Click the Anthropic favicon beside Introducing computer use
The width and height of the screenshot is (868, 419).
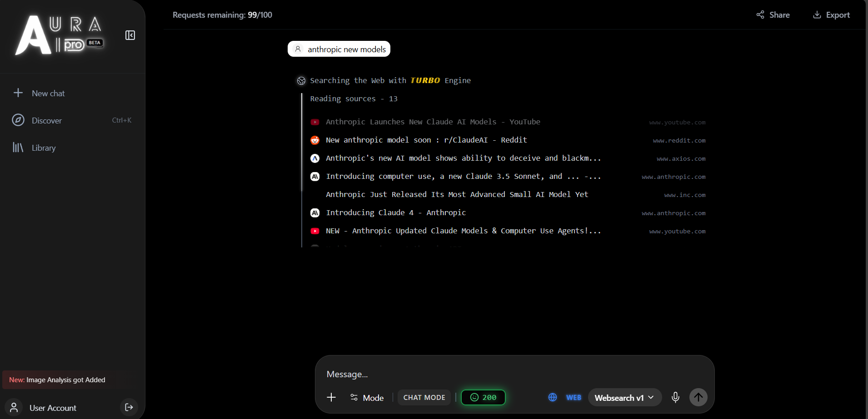coord(315,177)
